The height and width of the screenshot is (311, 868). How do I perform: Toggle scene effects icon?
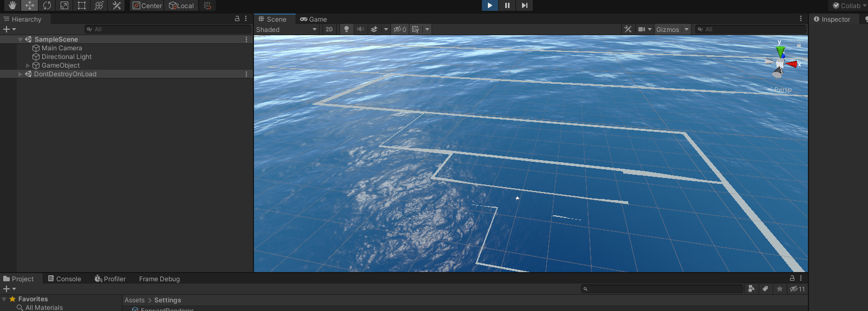[x=374, y=29]
